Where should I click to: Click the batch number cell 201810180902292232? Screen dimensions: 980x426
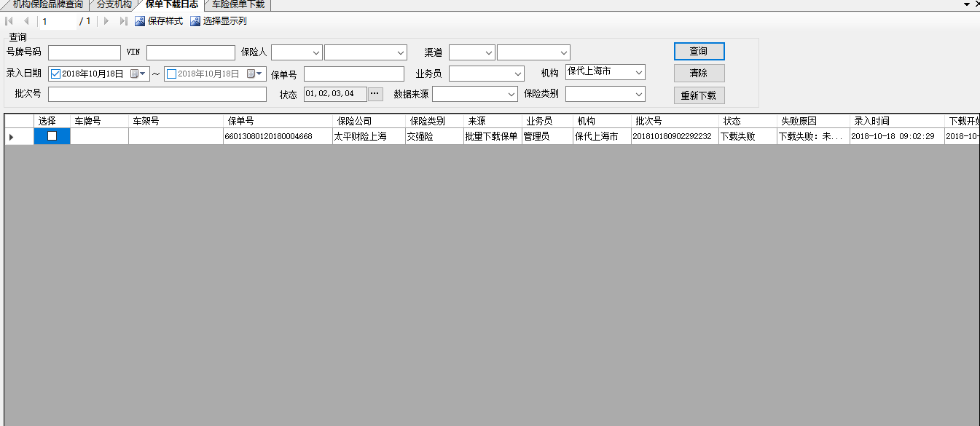coord(675,136)
